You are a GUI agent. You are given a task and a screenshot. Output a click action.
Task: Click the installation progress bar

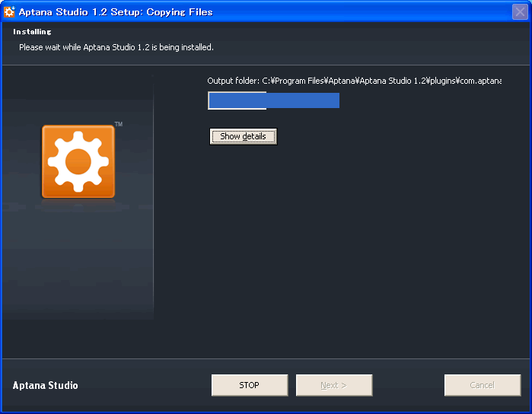(273, 100)
